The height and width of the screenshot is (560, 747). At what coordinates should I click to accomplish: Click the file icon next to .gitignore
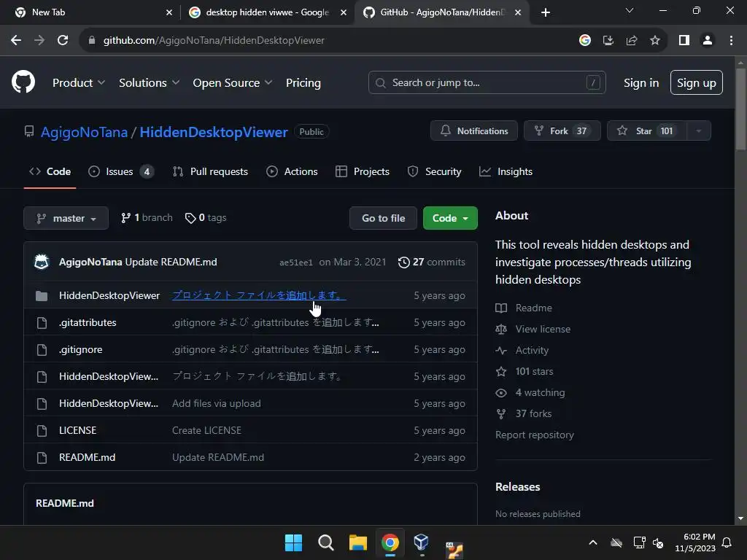[x=42, y=350]
